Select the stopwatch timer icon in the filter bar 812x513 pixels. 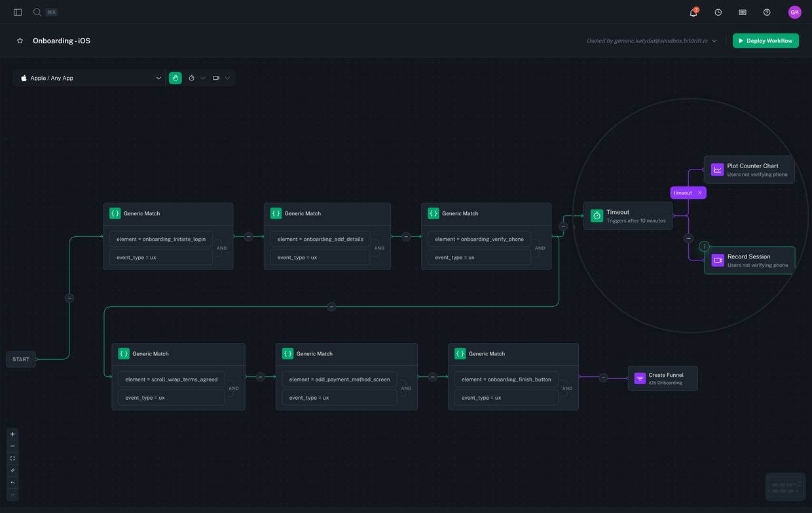click(192, 78)
